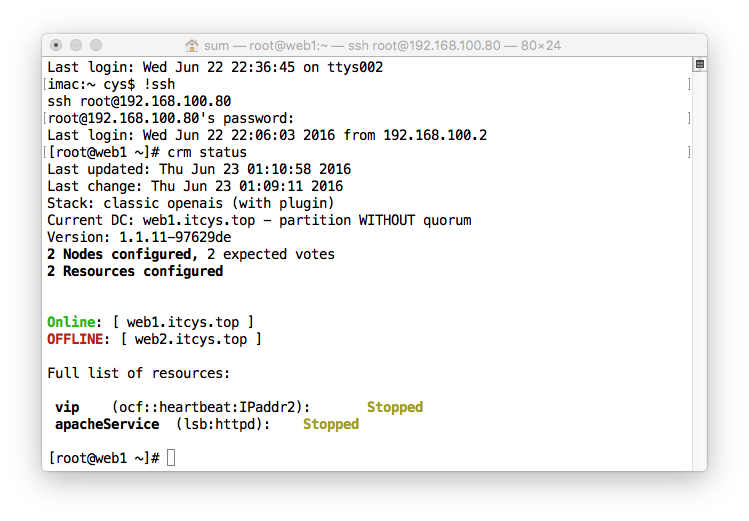Click the Version 1.1.11-97629de line
749x521 pixels.
(139, 237)
